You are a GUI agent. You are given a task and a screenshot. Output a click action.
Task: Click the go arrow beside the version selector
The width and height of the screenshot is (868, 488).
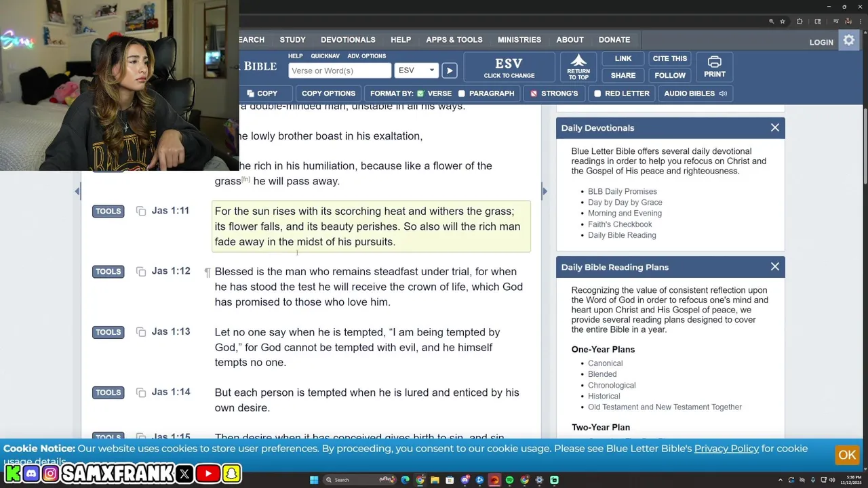tap(450, 70)
